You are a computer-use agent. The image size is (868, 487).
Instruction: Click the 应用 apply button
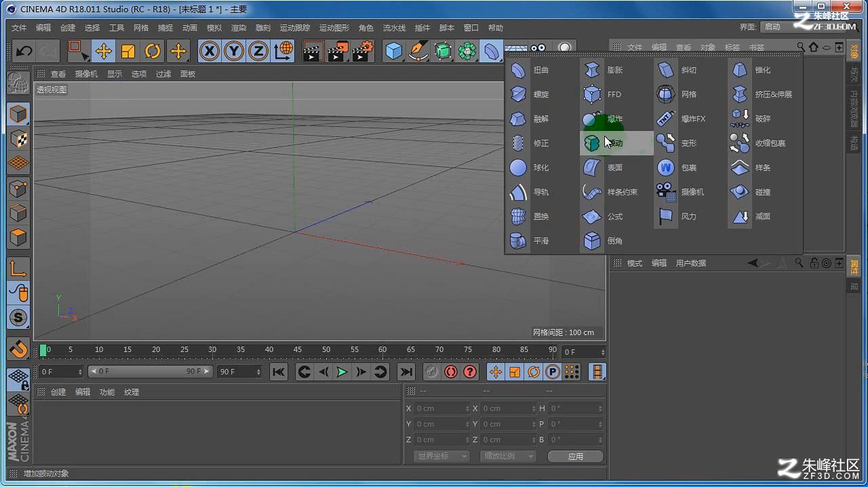(x=576, y=456)
